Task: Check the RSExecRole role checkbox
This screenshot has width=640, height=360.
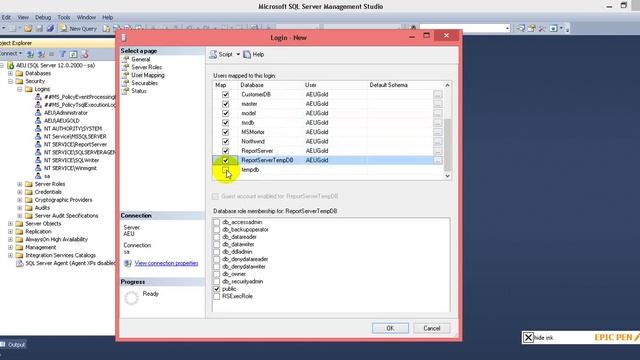Action: 216,296
